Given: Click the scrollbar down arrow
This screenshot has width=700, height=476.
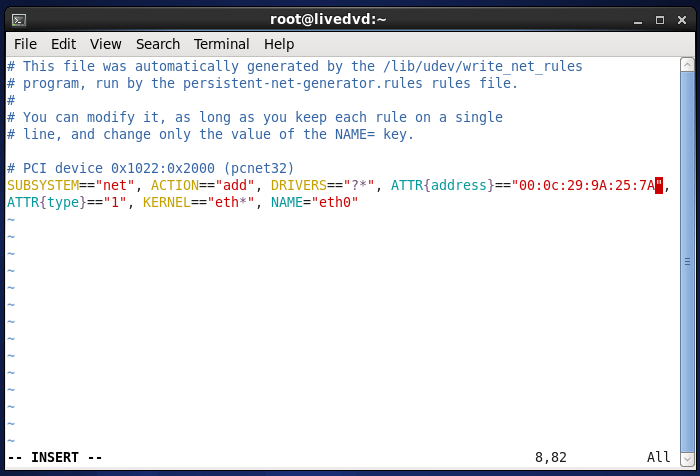Looking at the screenshot, I should point(687,459).
